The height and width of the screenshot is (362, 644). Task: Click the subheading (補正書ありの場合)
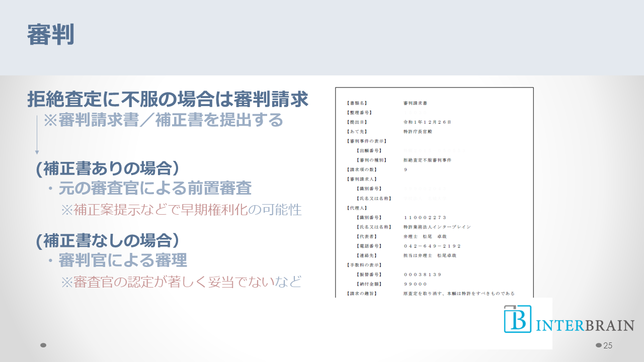[x=108, y=168]
